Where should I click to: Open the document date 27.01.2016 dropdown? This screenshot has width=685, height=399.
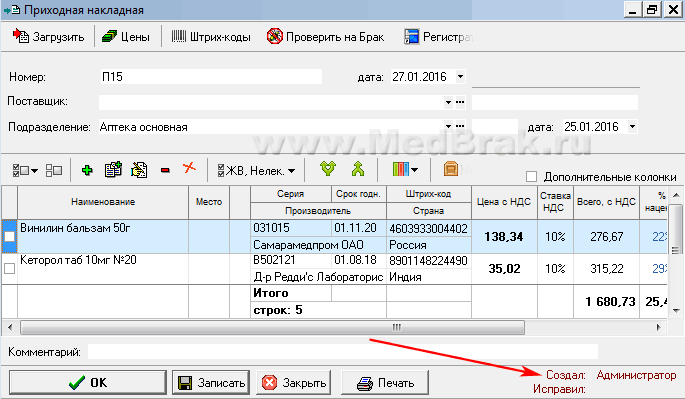[460, 76]
